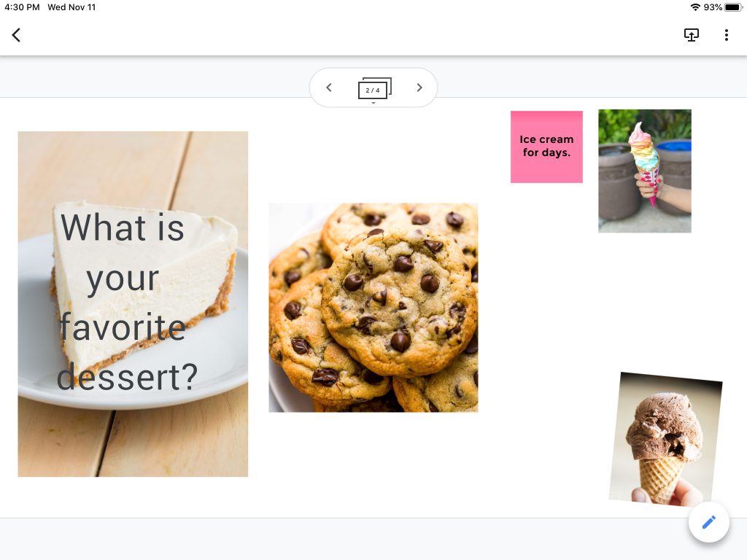
Task: Open the cast to screen icon
Action: (x=692, y=35)
